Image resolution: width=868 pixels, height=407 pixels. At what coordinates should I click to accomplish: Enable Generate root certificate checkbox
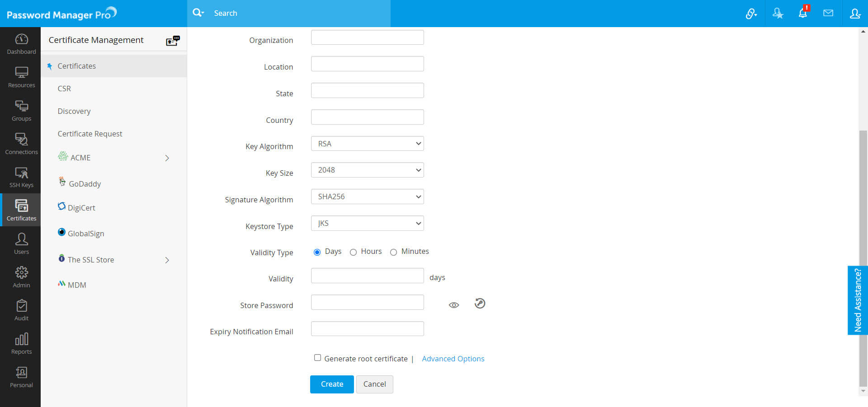pyautogui.click(x=317, y=358)
